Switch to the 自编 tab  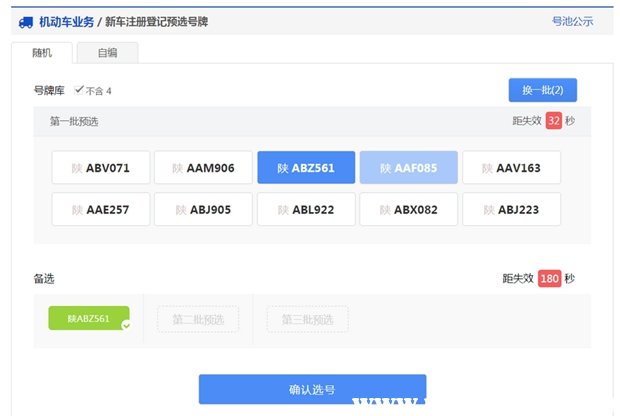[107, 53]
